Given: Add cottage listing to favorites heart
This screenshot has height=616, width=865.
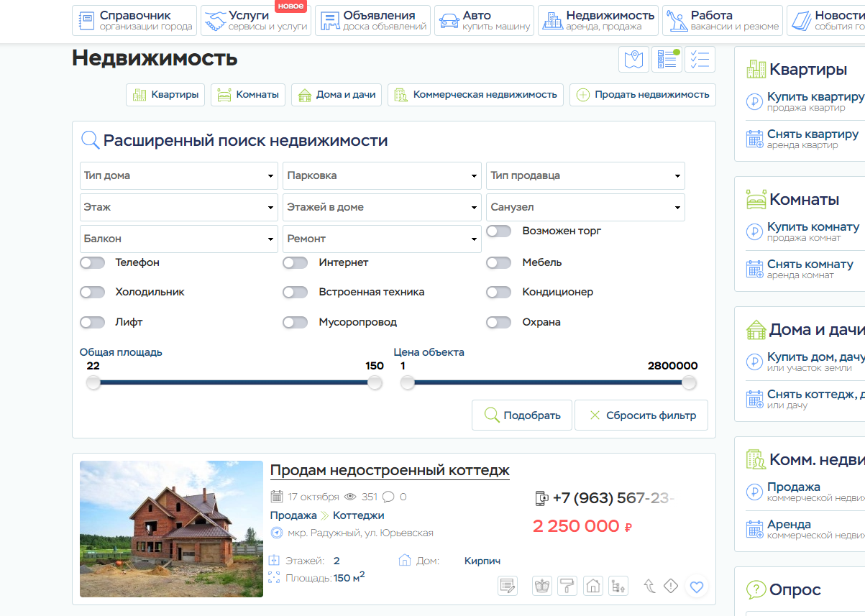Looking at the screenshot, I should [696, 587].
